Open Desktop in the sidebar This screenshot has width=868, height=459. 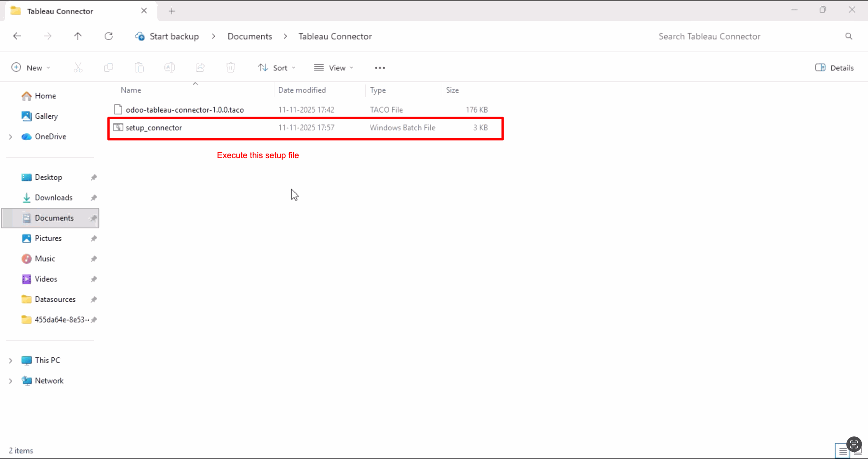48,178
